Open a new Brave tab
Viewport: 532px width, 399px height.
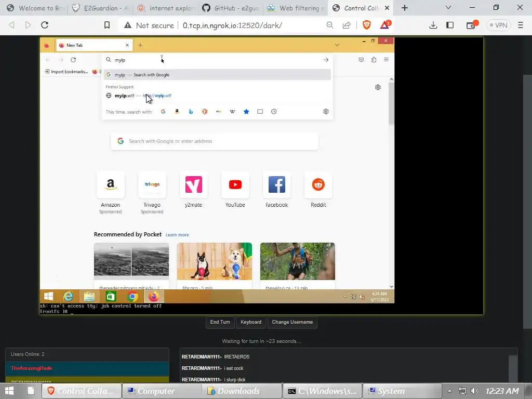click(404, 8)
